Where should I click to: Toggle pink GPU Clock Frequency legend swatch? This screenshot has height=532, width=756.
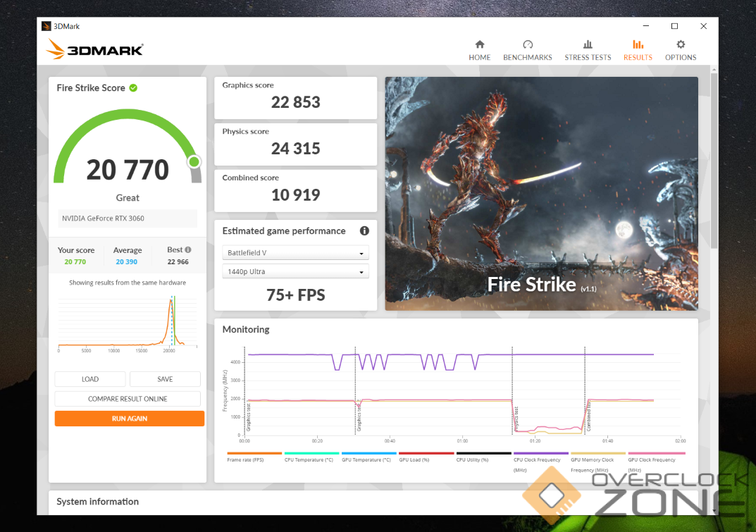[656, 453]
